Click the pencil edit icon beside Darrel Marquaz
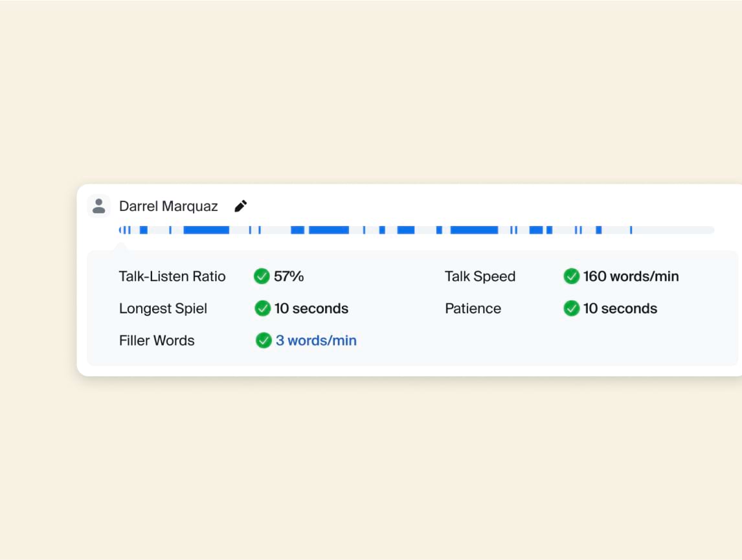The width and height of the screenshot is (742, 560). [x=241, y=207]
